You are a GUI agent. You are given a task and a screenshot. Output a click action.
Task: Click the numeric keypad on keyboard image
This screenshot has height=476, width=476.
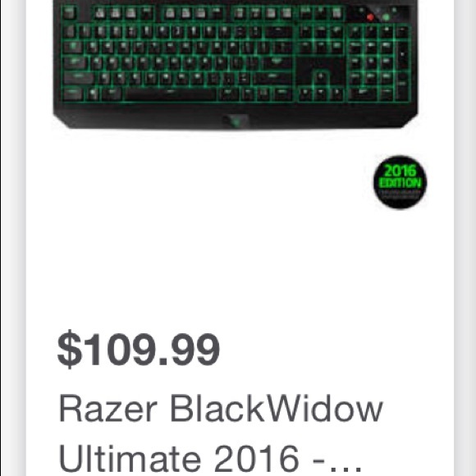pyautogui.click(x=378, y=63)
